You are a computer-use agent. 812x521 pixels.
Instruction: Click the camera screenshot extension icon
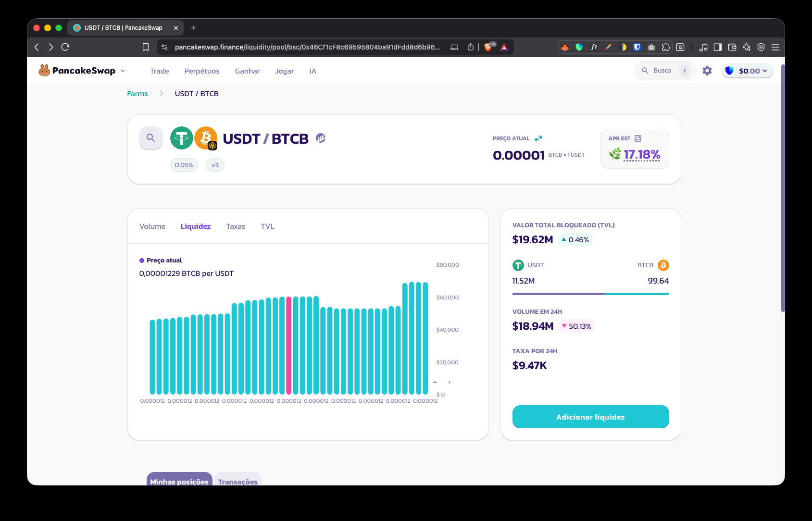651,47
